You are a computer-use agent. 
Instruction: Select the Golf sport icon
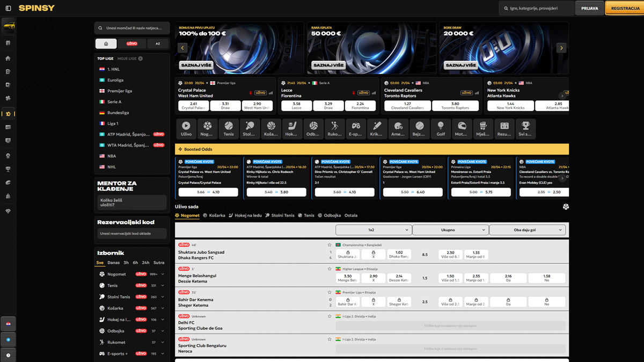tap(441, 129)
